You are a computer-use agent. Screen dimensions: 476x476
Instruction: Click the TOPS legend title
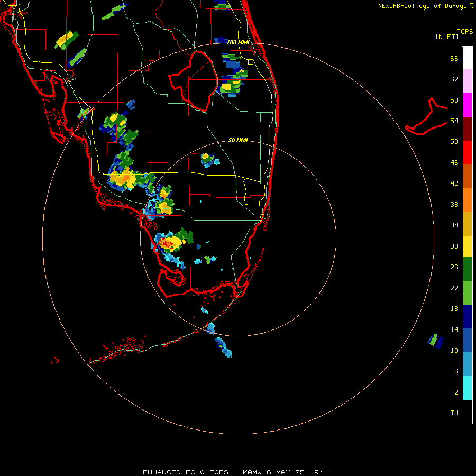pos(465,31)
